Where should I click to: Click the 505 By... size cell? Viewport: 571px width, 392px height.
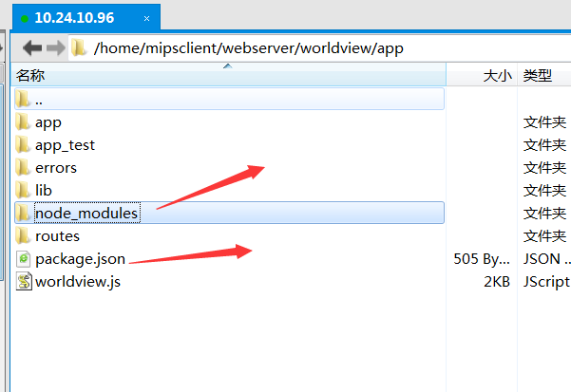482,259
